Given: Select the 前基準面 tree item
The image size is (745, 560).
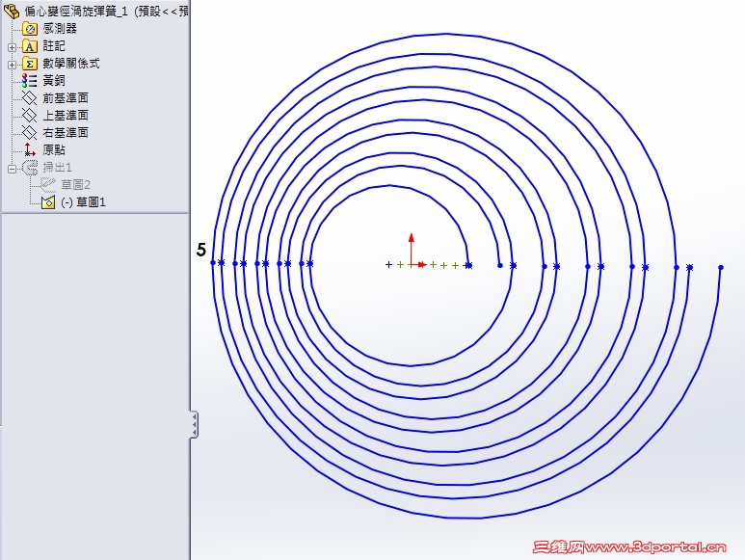Looking at the screenshot, I should click(66, 98).
